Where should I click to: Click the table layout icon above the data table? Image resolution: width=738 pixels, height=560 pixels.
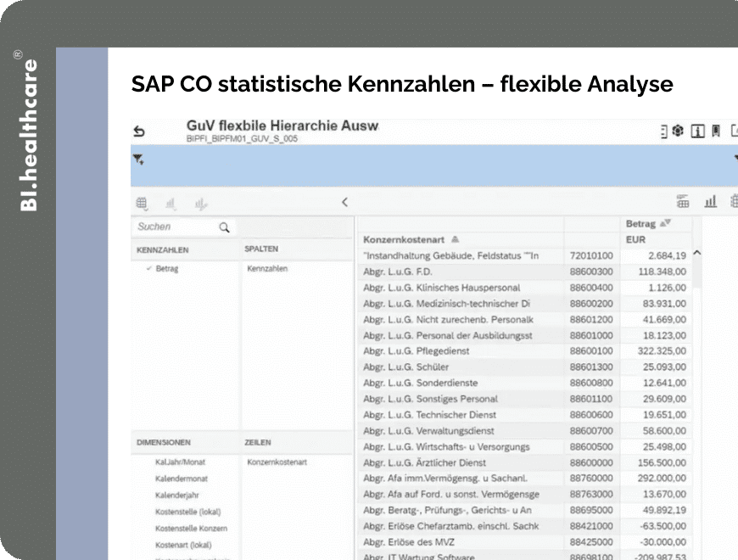(x=683, y=201)
